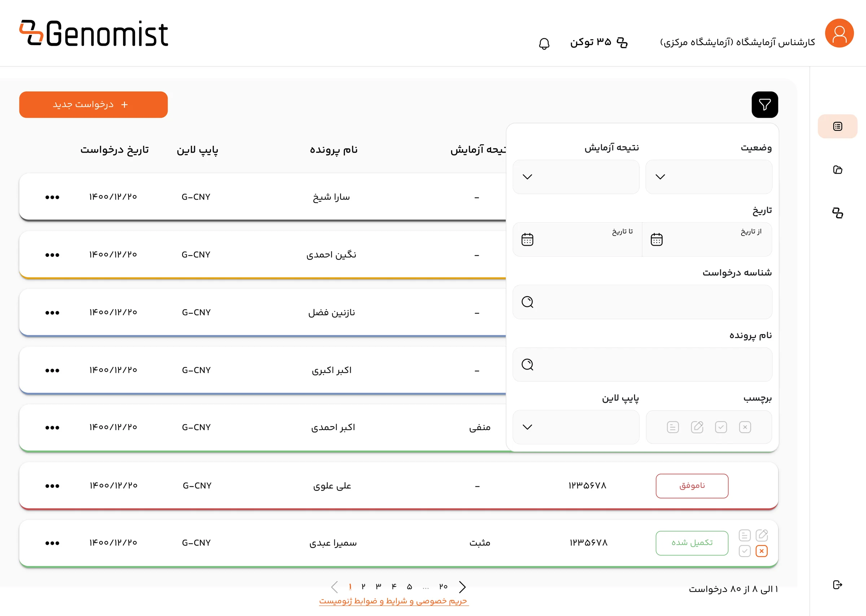Go to page ۵
The height and width of the screenshot is (616, 866).
pos(409,587)
